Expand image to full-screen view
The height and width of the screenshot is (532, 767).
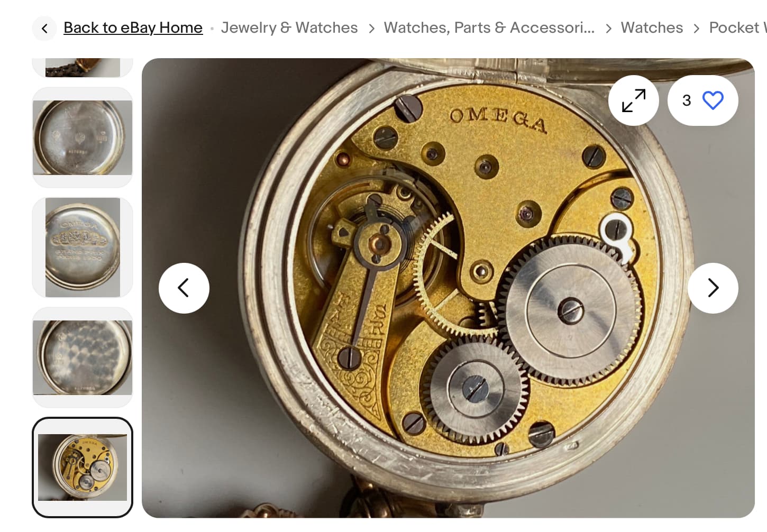pos(634,100)
